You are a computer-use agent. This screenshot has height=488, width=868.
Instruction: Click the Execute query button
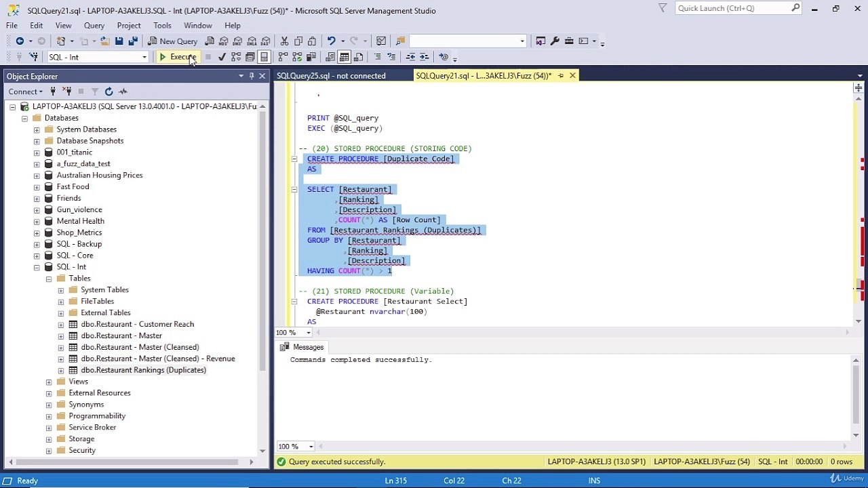(177, 57)
